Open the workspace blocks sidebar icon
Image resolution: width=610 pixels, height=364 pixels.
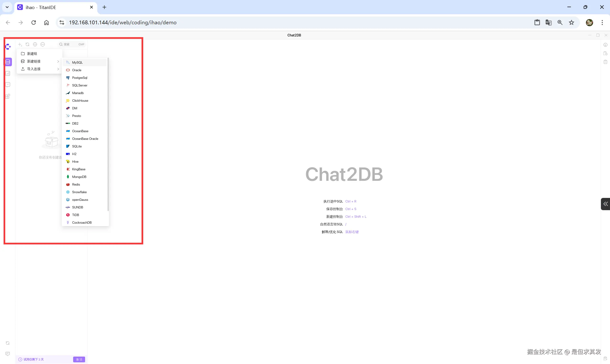(8, 96)
